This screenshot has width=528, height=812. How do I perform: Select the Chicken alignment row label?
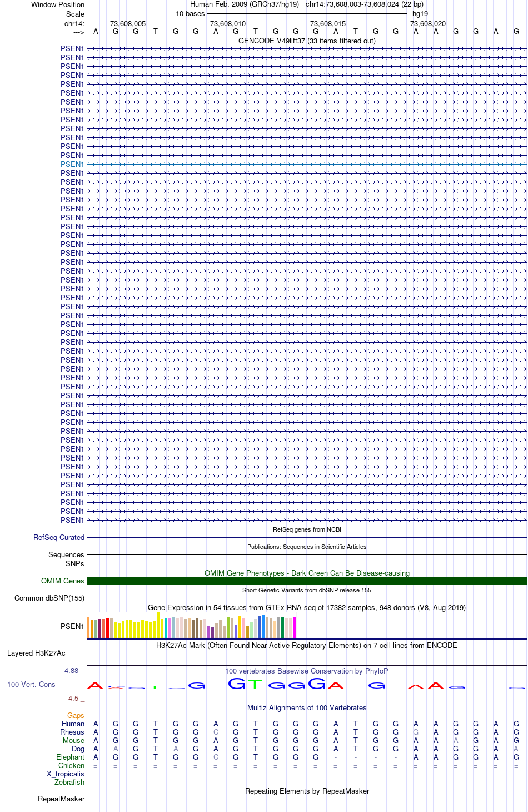click(72, 765)
